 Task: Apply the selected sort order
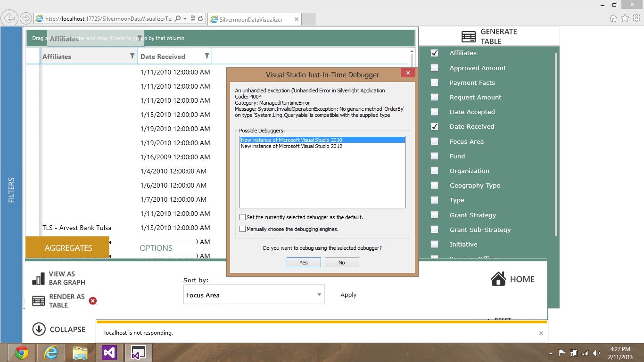(x=348, y=295)
